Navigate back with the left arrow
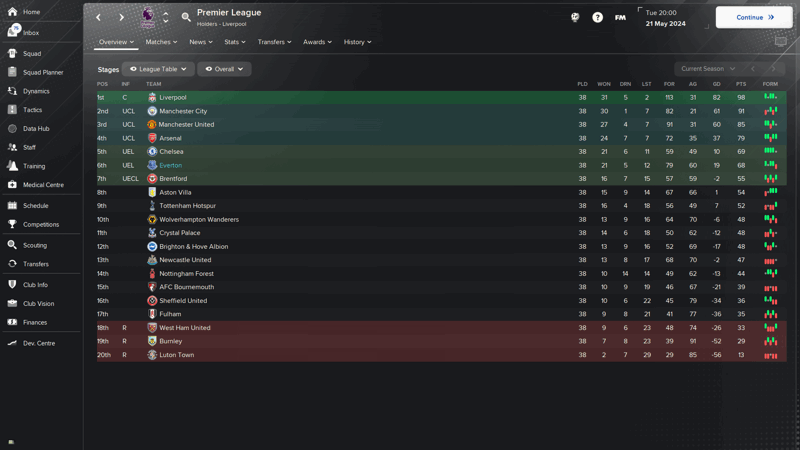Screen dimensions: 800x450 [98, 17]
